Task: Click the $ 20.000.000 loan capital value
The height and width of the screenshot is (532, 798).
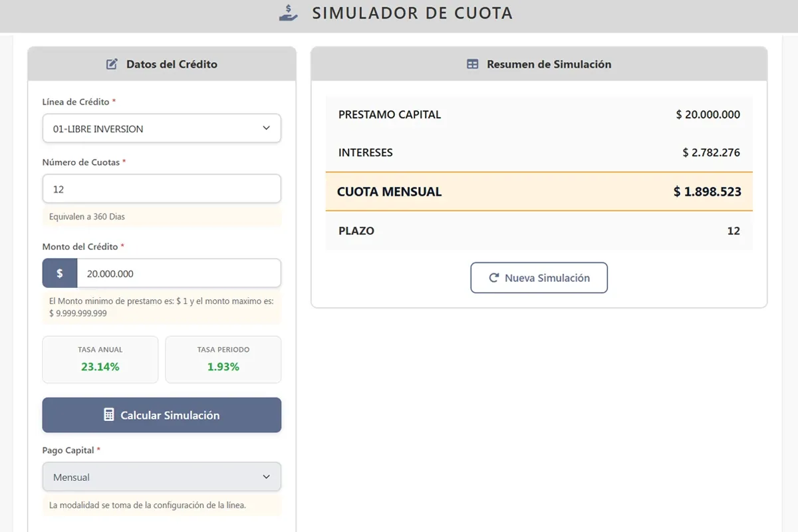Action: [708, 114]
